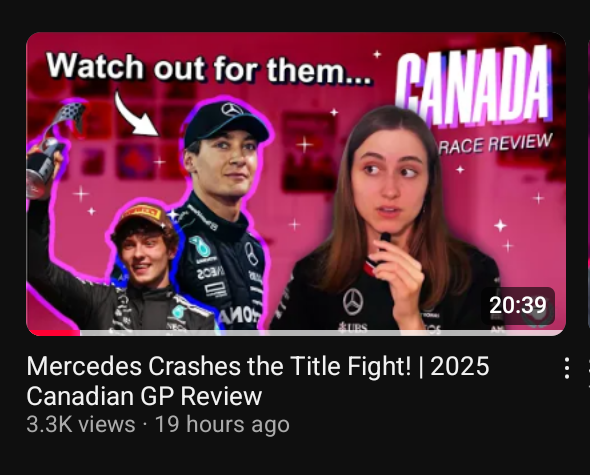Click the grey unwatched part of progress bar
Image resolution: width=590 pixels, height=475 pixels.
tap(322, 333)
